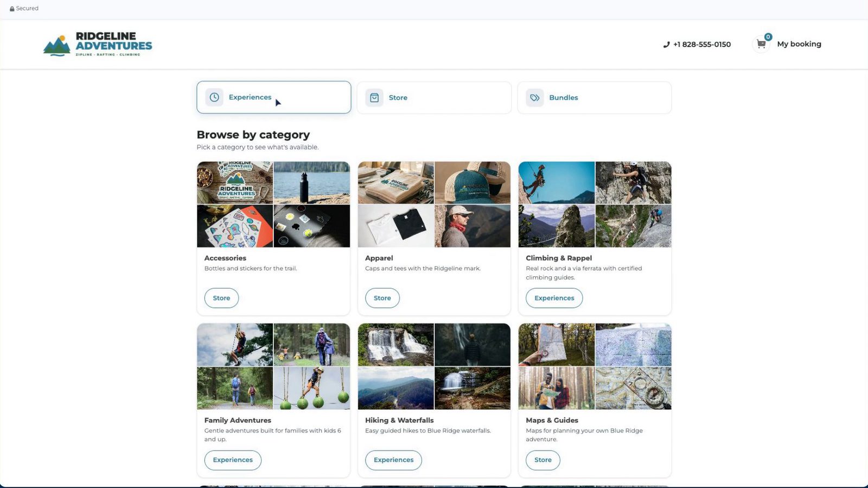Open Experiences under Climbing & Rappel
Viewport: 868px width, 488px height.
point(554,298)
